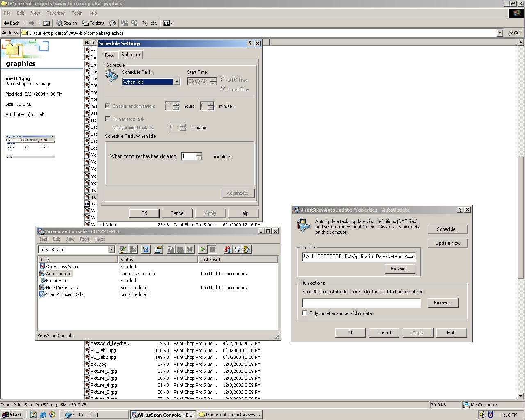This screenshot has width=525, height=420.
Task: Click the Stop task toolbar icon
Action: [212, 249]
